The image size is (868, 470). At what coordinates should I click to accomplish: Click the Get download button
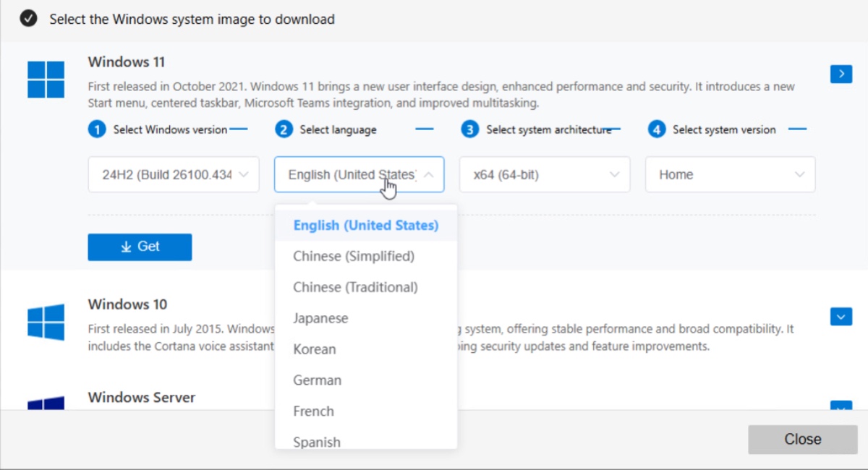140,247
